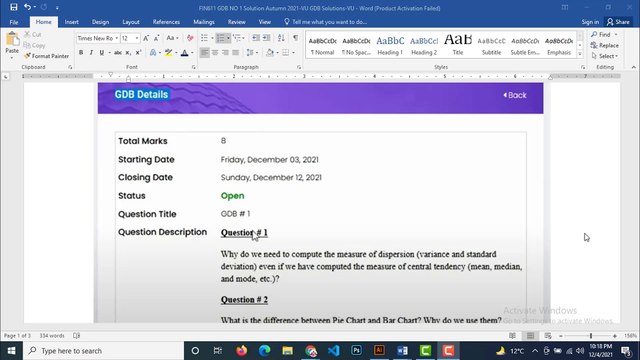
Task: Apply subscript formatting
Action: 128,52
